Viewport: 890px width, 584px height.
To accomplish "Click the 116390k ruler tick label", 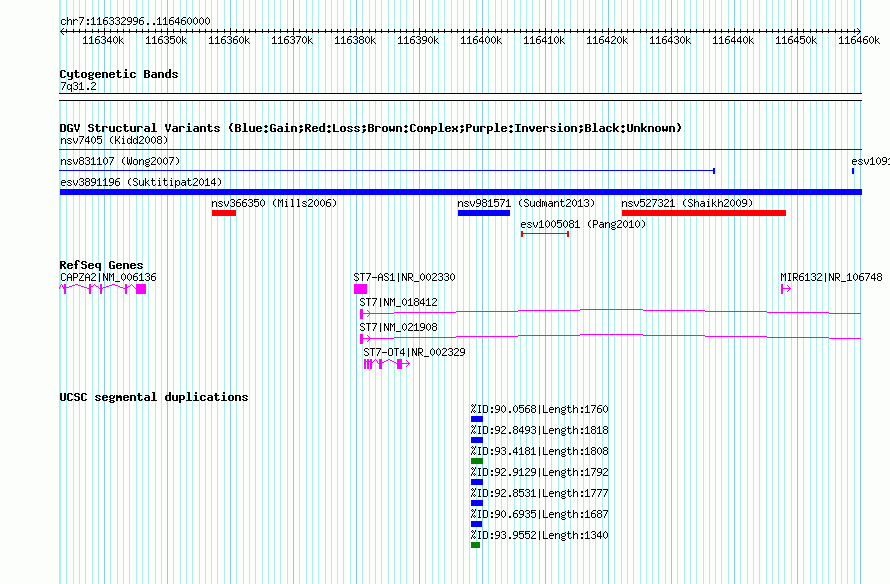I will click(418, 41).
